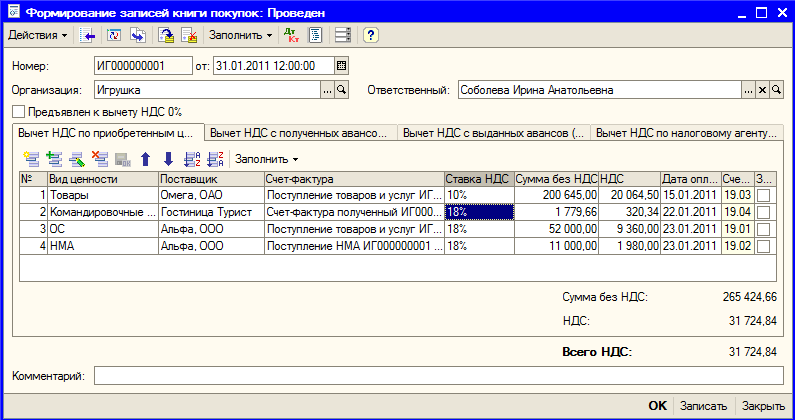This screenshot has height=420, width=795.
Task: Switch to Вычет НДС с выданных авансов tab
Action: coord(494,133)
